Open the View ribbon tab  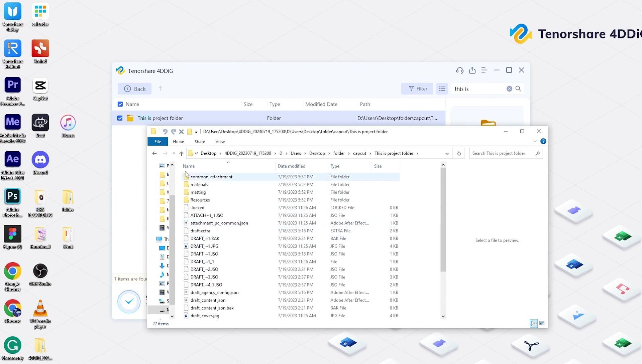click(x=220, y=142)
